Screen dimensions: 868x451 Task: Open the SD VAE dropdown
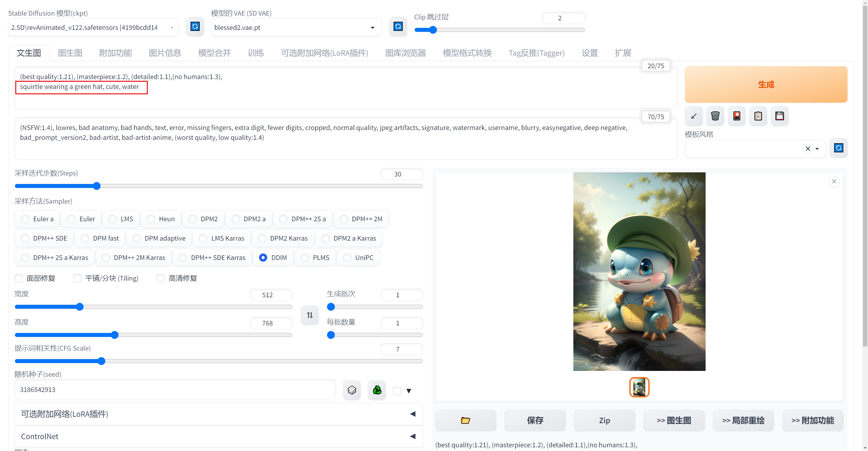[296, 27]
